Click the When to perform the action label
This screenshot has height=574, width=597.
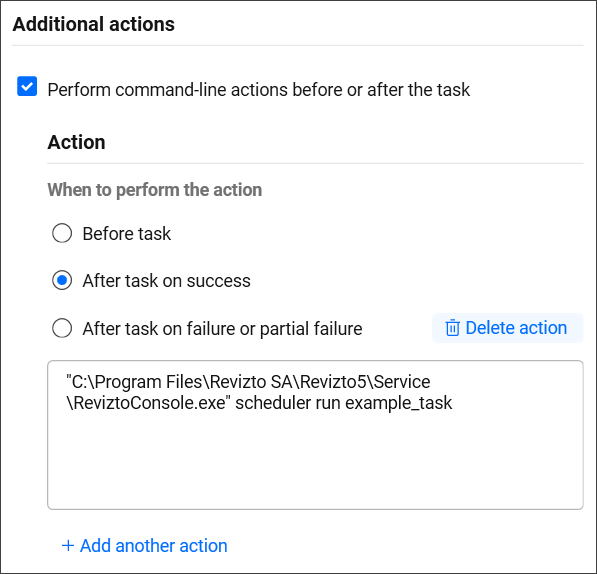click(155, 190)
